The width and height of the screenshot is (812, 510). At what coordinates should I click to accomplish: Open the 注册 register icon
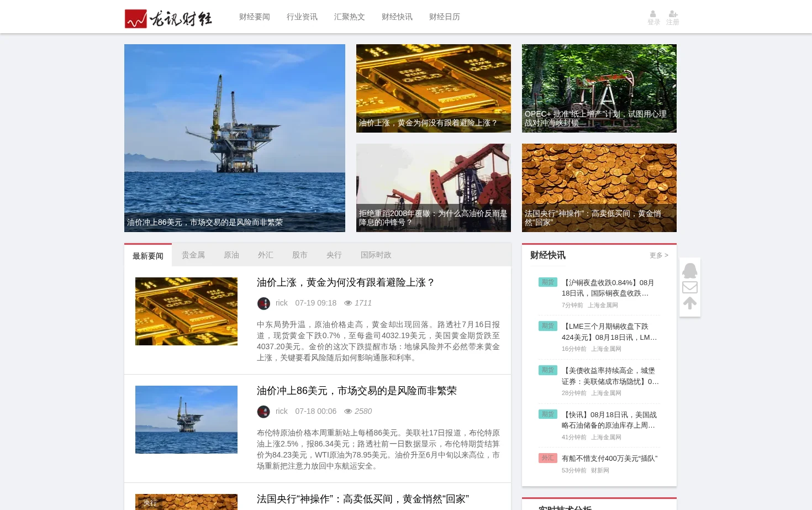pos(673,18)
